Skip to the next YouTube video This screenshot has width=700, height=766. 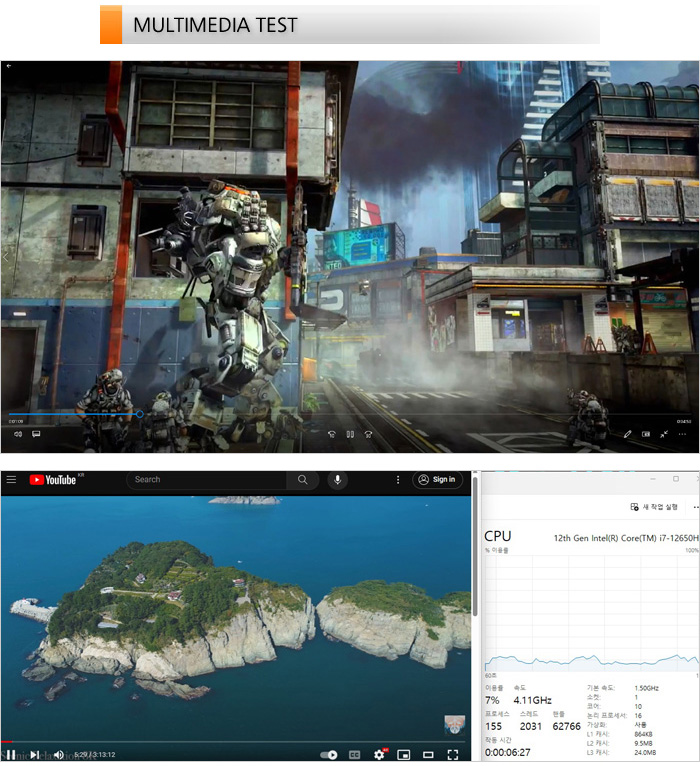click(35, 755)
